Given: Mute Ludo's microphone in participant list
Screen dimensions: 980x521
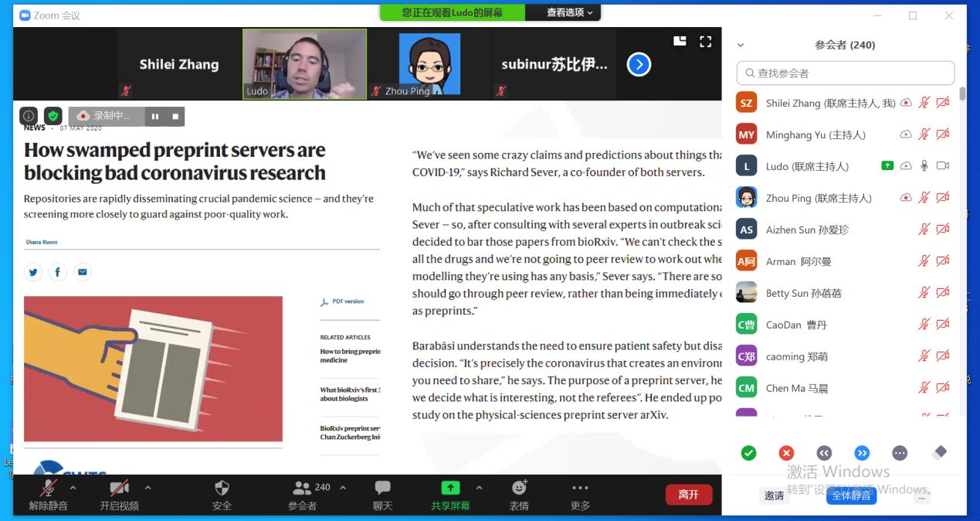Looking at the screenshot, I should pos(924,166).
